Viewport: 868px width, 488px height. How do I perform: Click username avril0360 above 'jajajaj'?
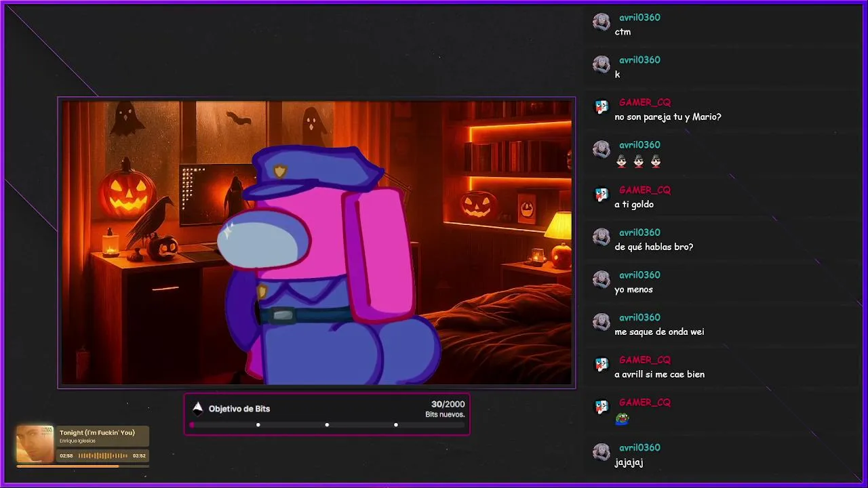click(x=639, y=447)
